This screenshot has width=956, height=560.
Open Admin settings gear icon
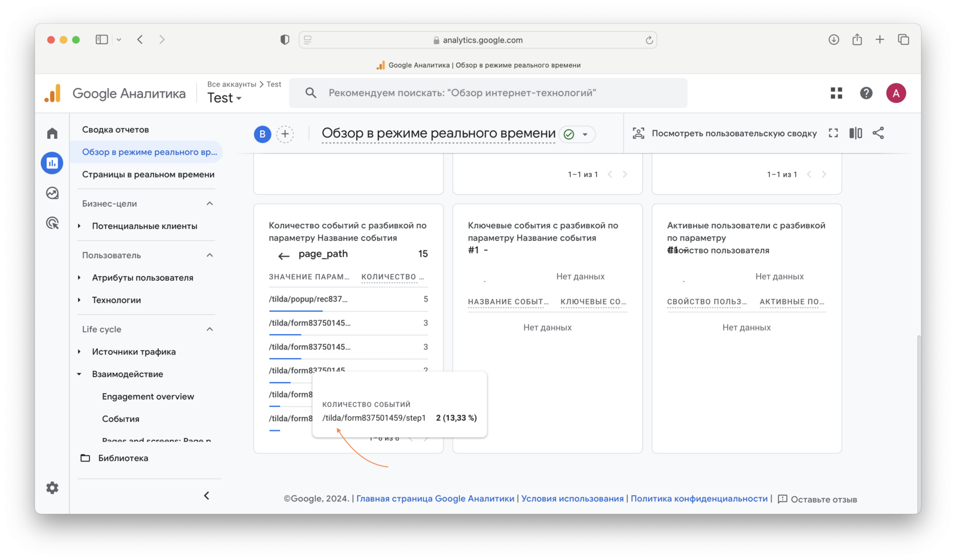point(52,488)
